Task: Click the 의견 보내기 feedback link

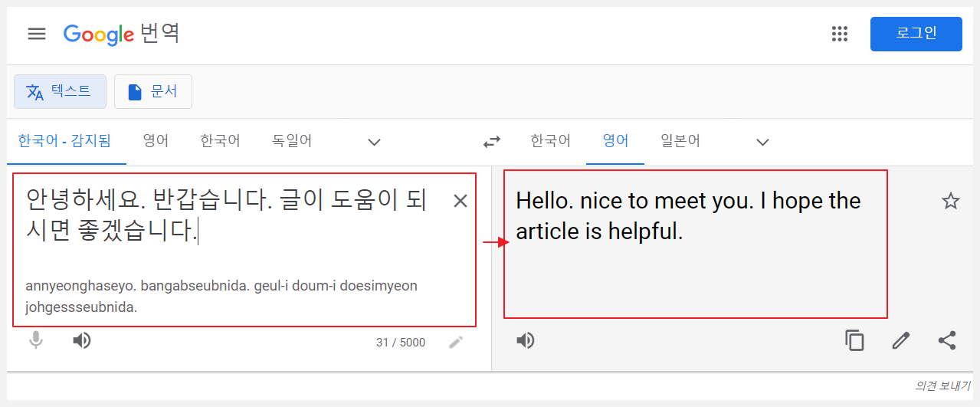Action: [942, 386]
